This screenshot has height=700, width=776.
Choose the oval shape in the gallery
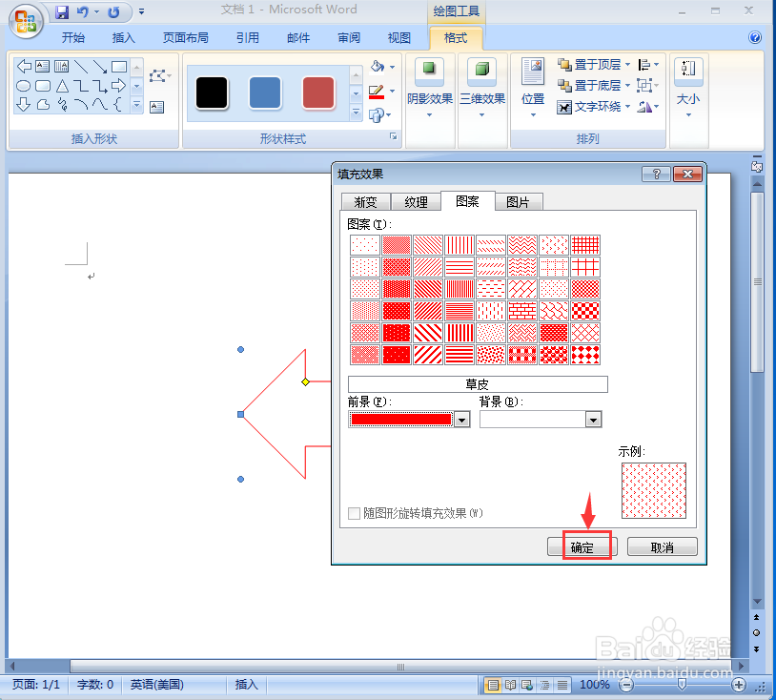(x=23, y=86)
